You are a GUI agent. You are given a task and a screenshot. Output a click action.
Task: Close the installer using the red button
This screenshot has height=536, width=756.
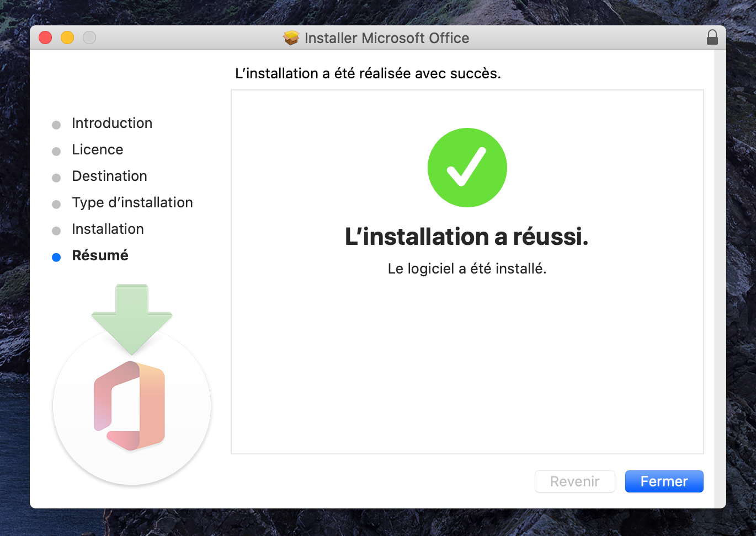pyautogui.click(x=45, y=37)
